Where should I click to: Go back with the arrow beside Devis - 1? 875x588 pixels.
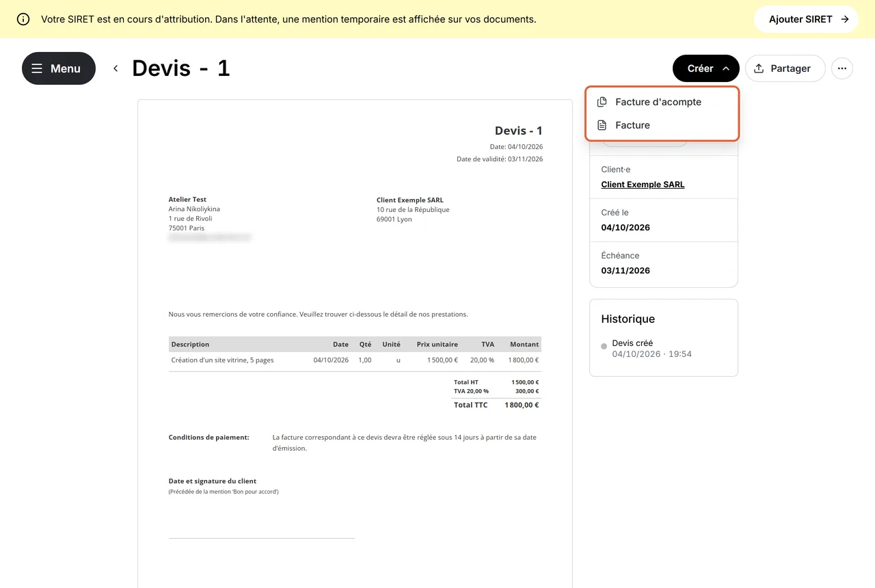(x=116, y=68)
